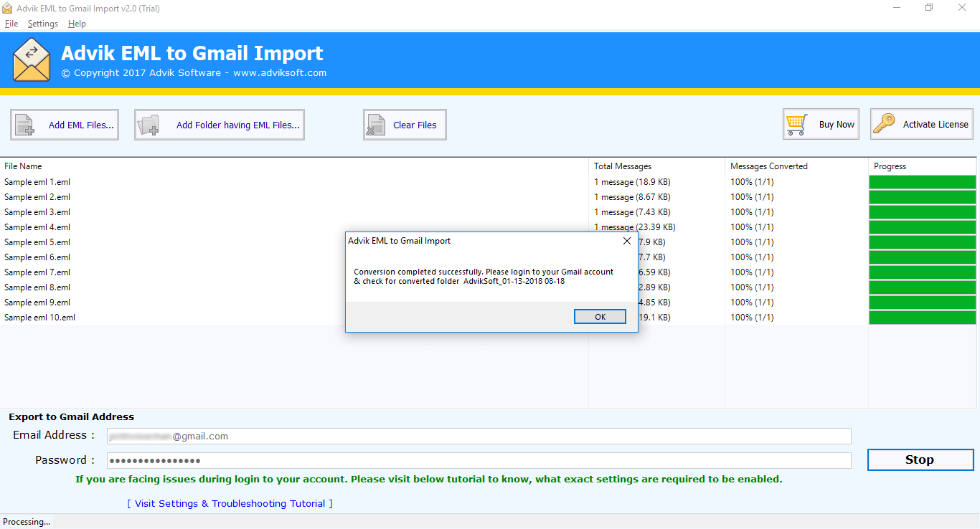Confirm the dialog with OK
The height and width of the screenshot is (529, 980).
[x=600, y=317]
